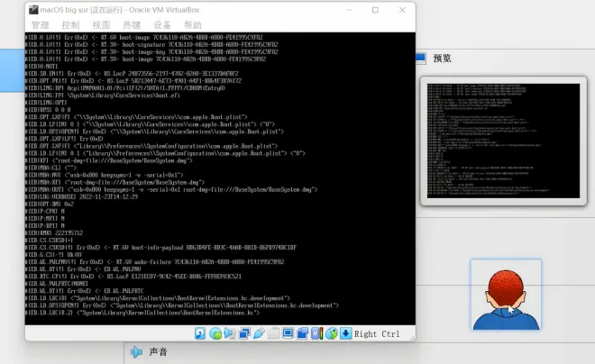Image resolution: width=595 pixels, height=364 pixels.
Task: Click the hard disk activity status icon
Action: 200,333
